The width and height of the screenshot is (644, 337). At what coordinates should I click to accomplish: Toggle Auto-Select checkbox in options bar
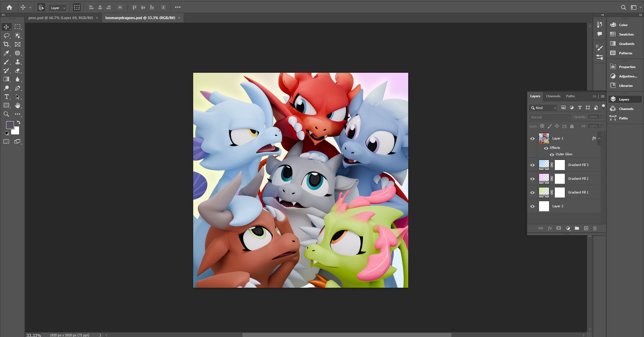pos(41,7)
